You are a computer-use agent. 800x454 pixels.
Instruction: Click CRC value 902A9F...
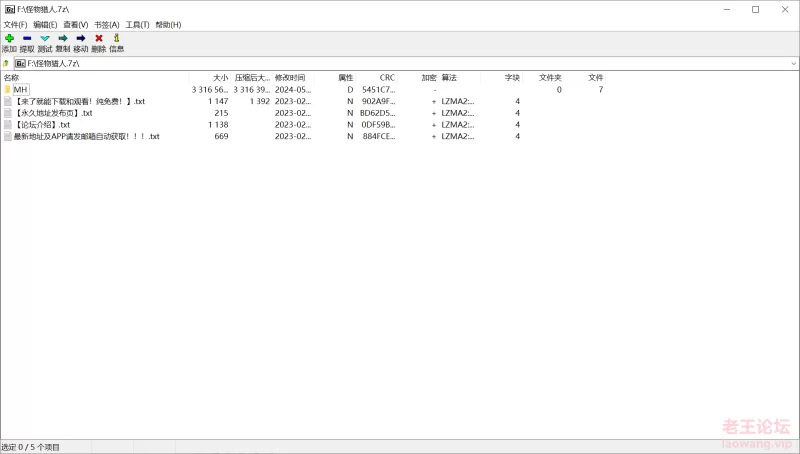[378, 101]
